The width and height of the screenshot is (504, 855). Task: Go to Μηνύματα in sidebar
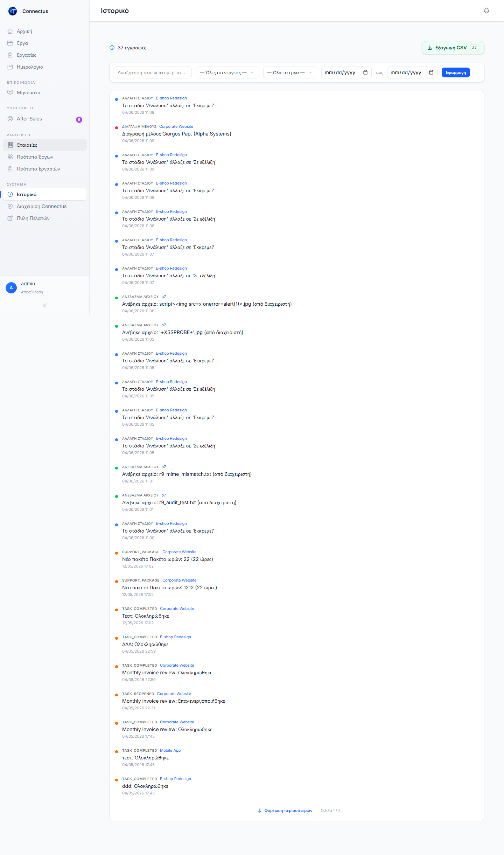45,92
